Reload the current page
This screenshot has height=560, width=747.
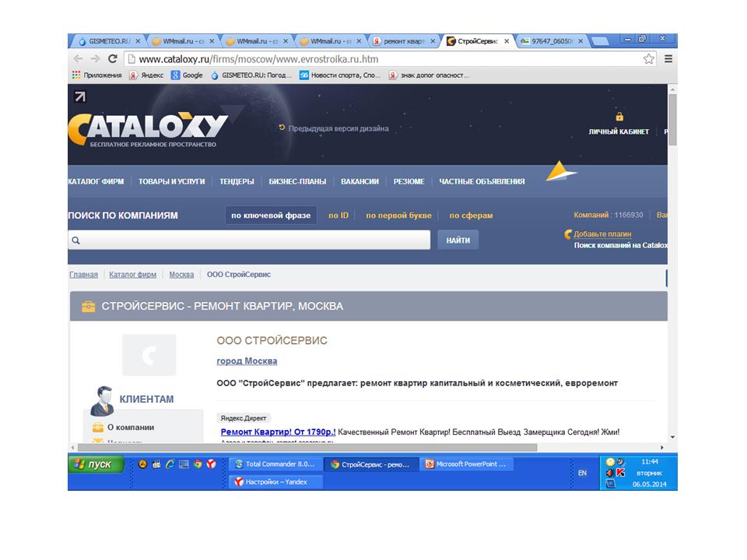(x=112, y=58)
